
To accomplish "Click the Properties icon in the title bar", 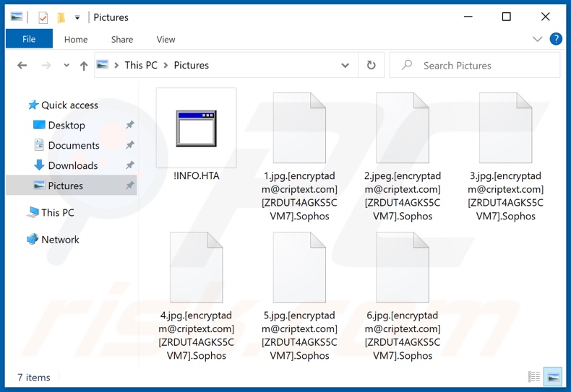I will click(x=43, y=17).
